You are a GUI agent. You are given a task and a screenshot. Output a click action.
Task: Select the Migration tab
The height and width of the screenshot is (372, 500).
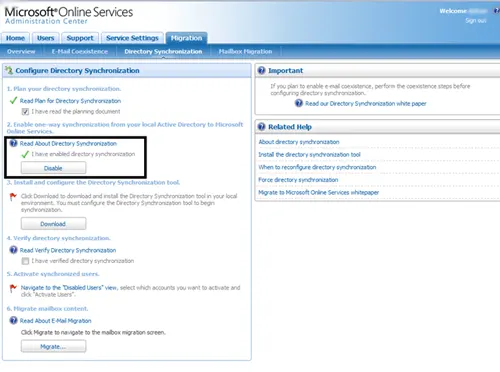click(186, 38)
